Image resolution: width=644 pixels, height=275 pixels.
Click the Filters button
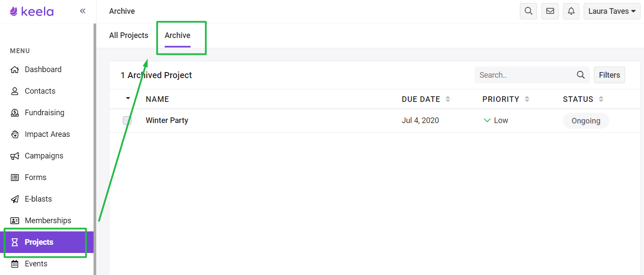(610, 75)
